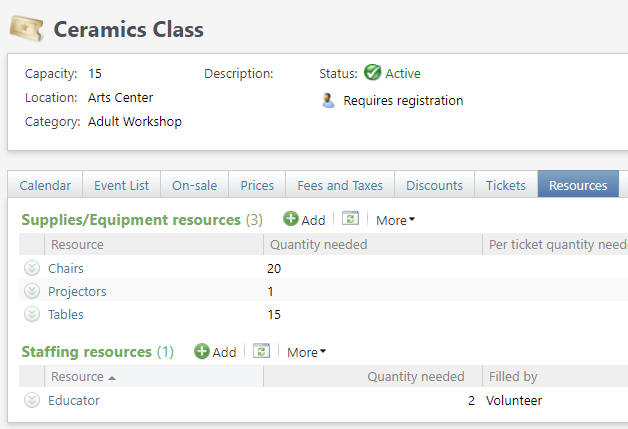
Task: Open More dropdown for Staffing resources
Action: pyautogui.click(x=306, y=352)
